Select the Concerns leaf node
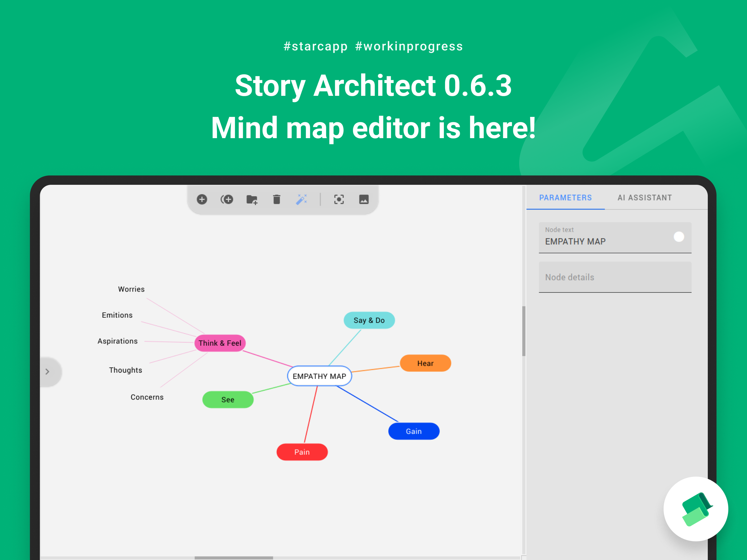747x560 pixels. tap(147, 397)
